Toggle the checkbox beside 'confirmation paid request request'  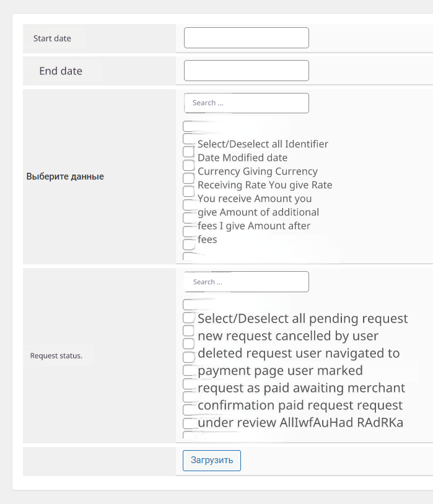pyautogui.click(x=188, y=410)
